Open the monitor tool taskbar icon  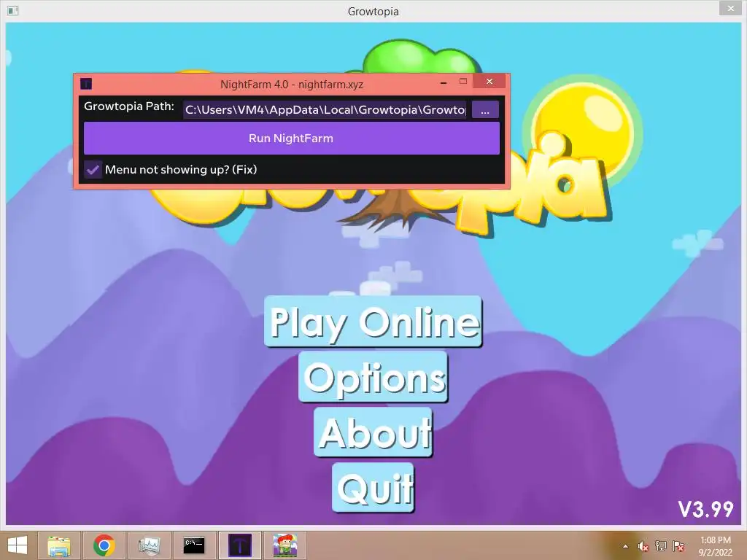tap(150, 545)
